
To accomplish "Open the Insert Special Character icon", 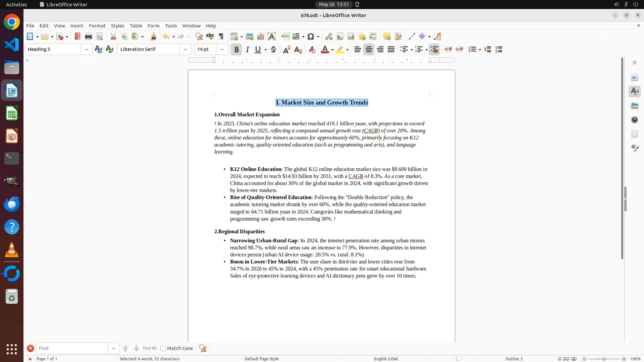I will pyautogui.click(x=311, y=37).
